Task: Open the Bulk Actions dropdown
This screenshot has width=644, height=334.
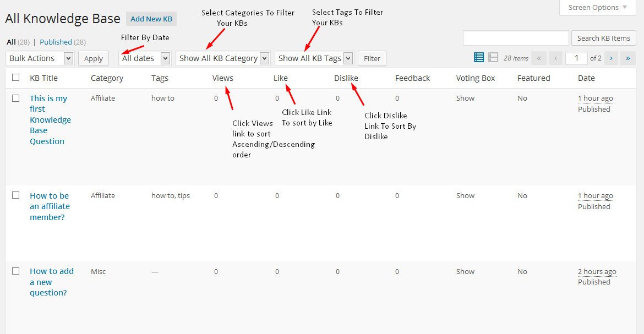Action: [39, 58]
